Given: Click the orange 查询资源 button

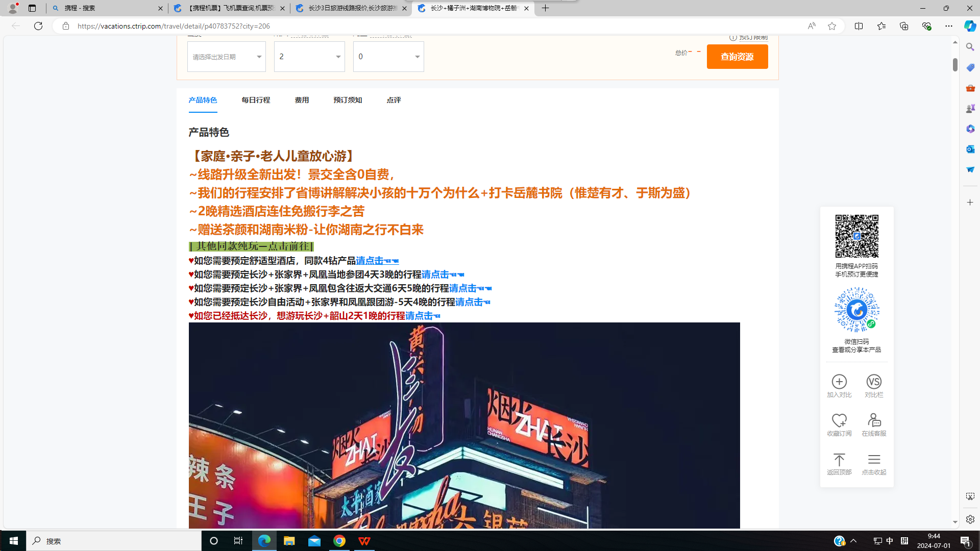Looking at the screenshot, I should 737,57.
